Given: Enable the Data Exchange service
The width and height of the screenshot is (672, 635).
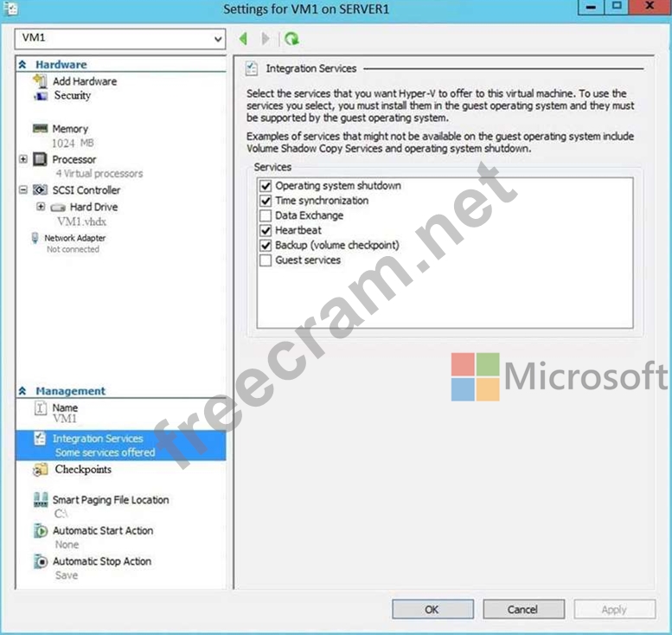Looking at the screenshot, I should (x=266, y=215).
